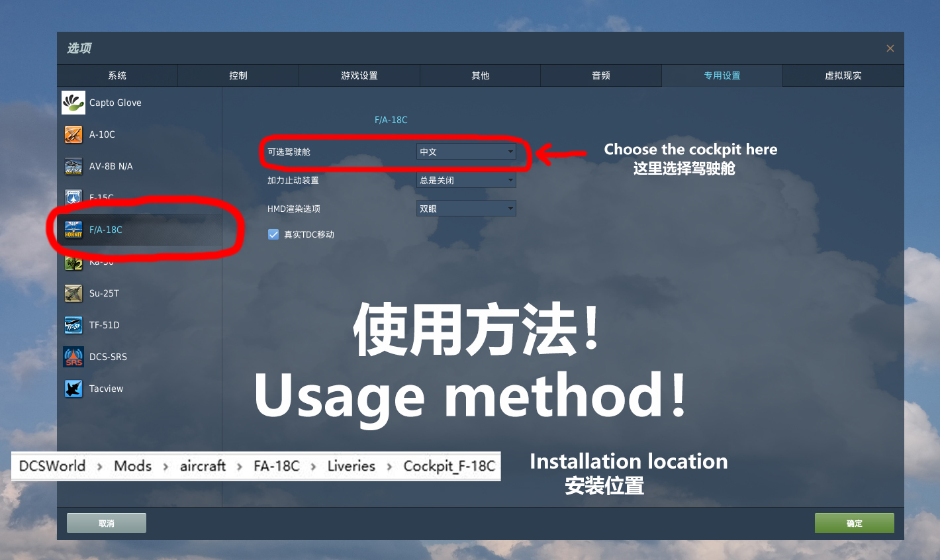Screen dimensions: 940x560
Task: Open the 虚拟现实 tab
Action: (843, 75)
